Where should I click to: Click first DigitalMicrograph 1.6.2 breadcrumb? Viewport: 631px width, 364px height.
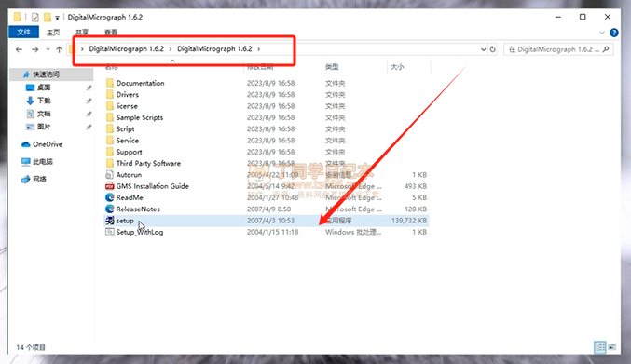pos(127,49)
